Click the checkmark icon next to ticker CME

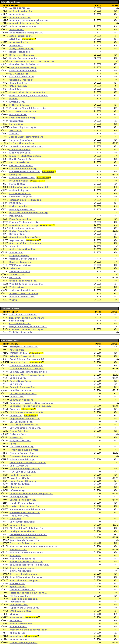point(1,86)
